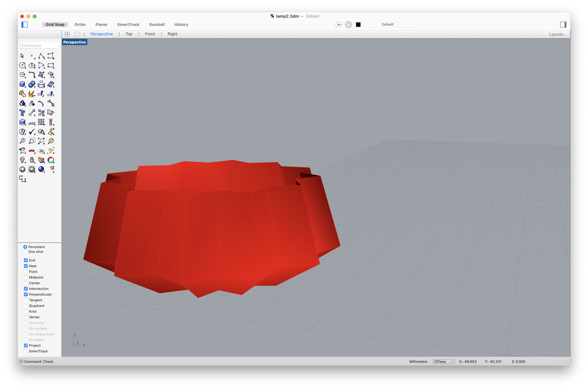Switch to the Front viewport tab
This screenshot has width=588, height=389.
(149, 34)
